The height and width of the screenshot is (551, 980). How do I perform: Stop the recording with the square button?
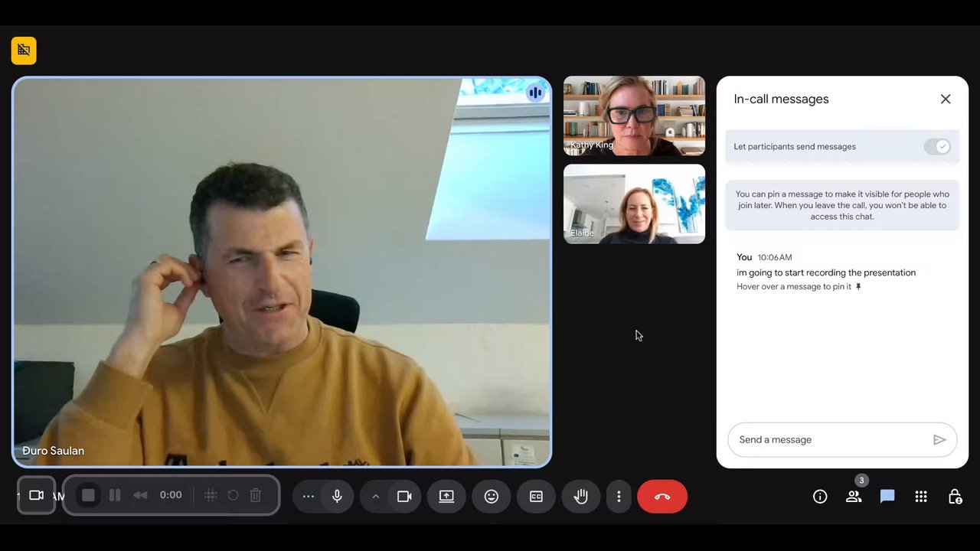coord(88,495)
